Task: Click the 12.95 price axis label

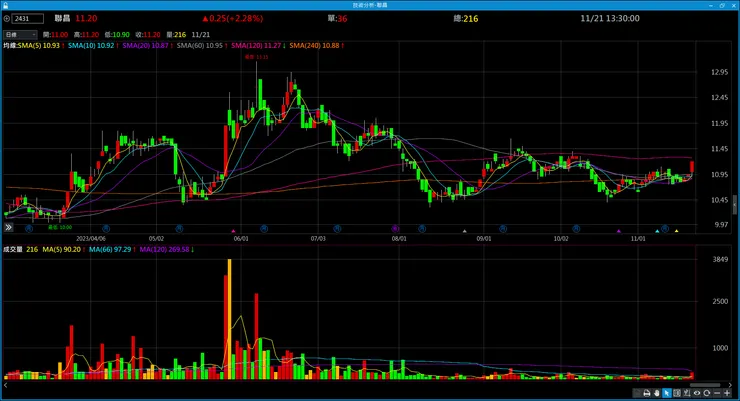Action: (719, 72)
